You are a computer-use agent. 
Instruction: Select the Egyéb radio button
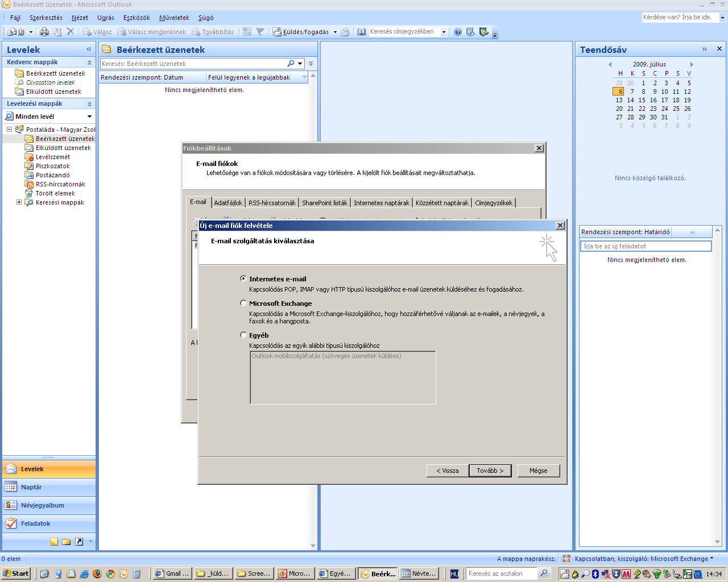point(243,335)
